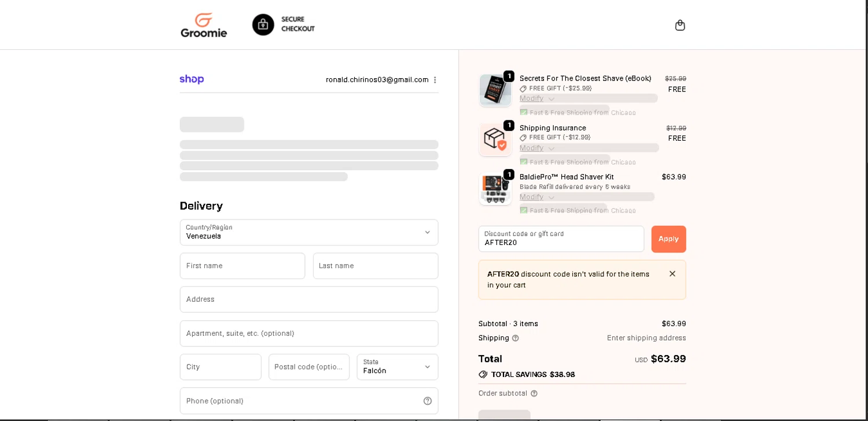Click the Apartment, suite, etc. field
The image size is (868, 421).
coord(309,334)
